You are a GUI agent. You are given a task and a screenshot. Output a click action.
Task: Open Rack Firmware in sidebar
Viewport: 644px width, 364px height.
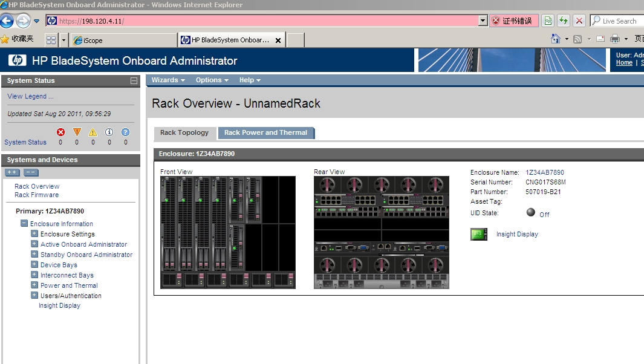pos(36,195)
